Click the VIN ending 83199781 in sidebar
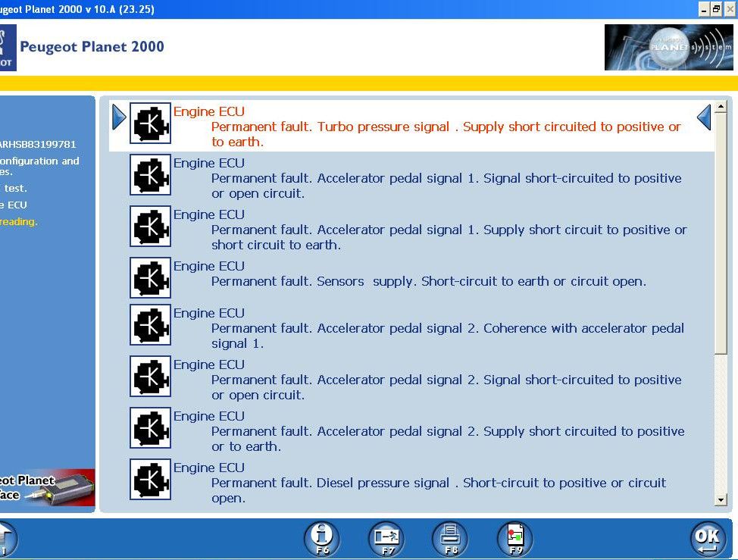 pyautogui.click(x=38, y=145)
